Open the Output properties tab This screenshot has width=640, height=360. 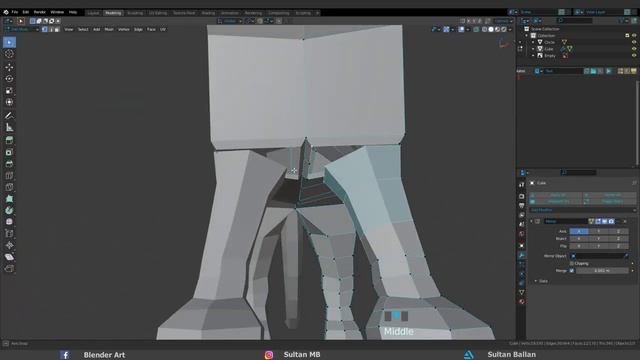[x=522, y=206]
